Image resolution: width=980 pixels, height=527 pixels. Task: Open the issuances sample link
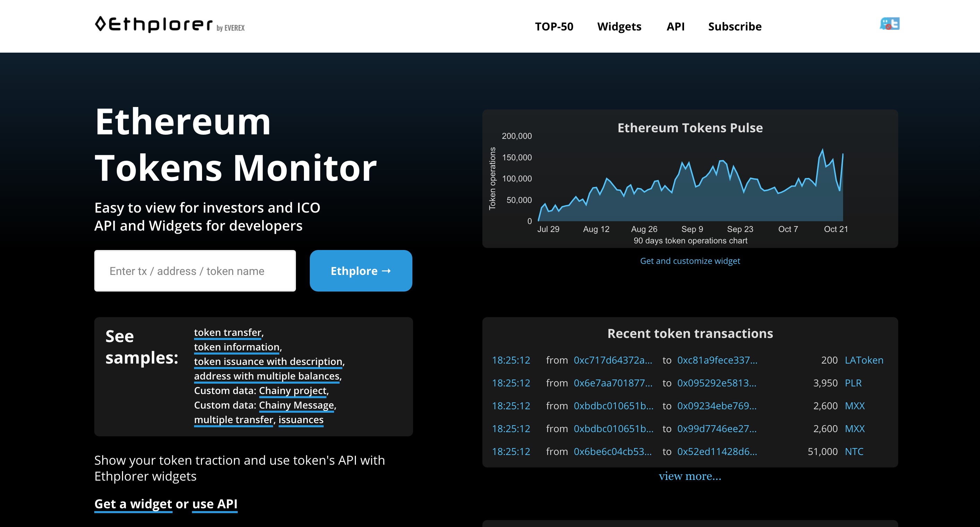point(301,419)
